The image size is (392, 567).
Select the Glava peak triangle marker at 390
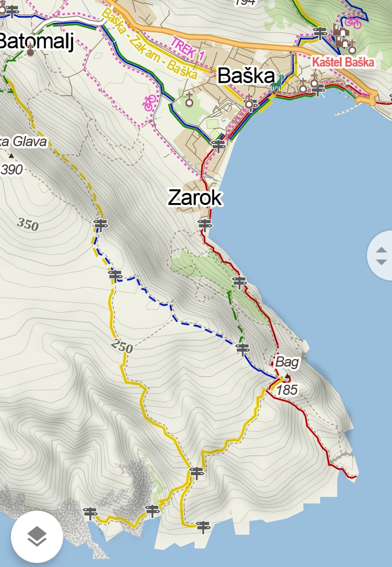pyautogui.click(x=11, y=156)
